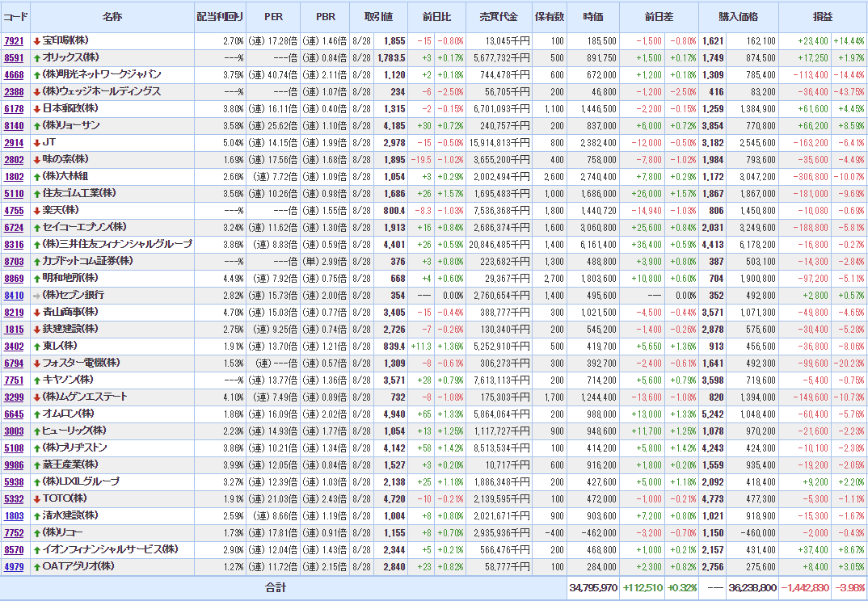Click the 損益 column header
Viewport: 868px width, 601px height.
point(822,17)
